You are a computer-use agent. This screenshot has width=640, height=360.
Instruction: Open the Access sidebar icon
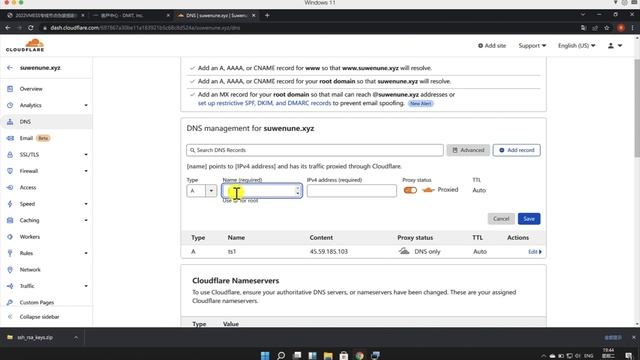point(10,187)
